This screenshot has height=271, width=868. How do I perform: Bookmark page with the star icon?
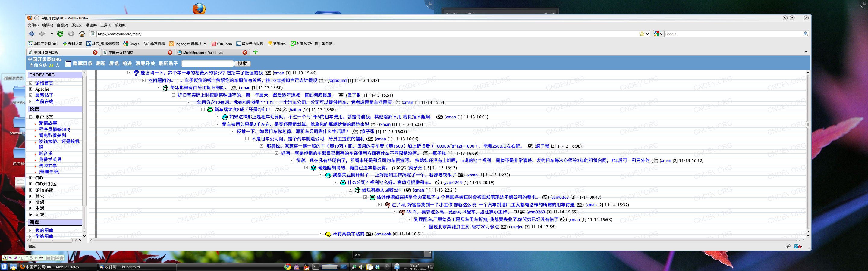642,34
